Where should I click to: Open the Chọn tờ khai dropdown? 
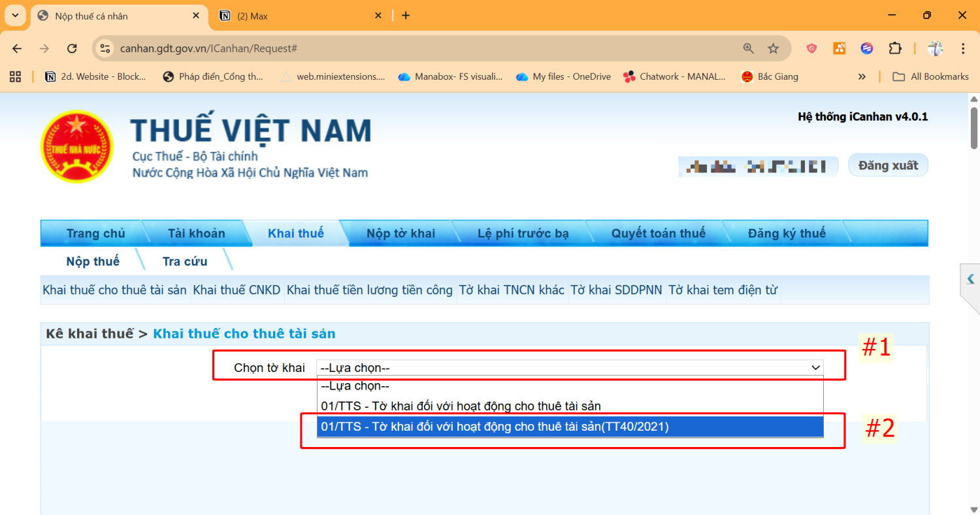(x=570, y=368)
